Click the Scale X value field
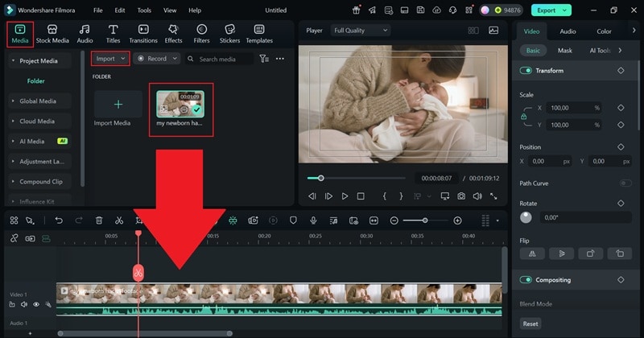Image resolution: width=644 pixels, height=338 pixels. pos(573,108)
